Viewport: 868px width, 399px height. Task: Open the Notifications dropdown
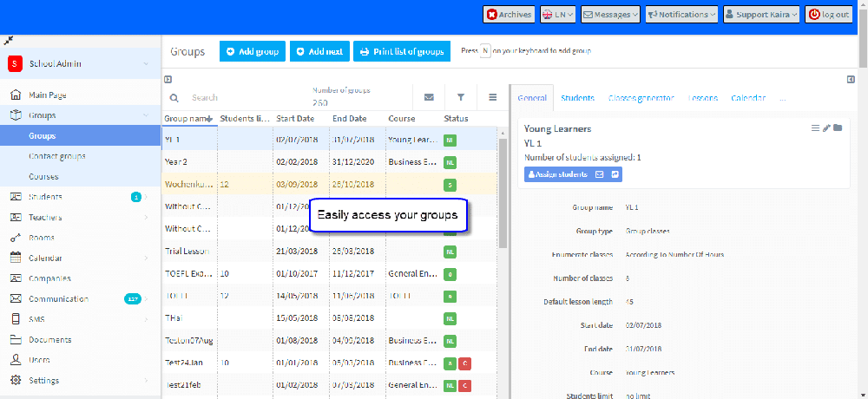681,15
